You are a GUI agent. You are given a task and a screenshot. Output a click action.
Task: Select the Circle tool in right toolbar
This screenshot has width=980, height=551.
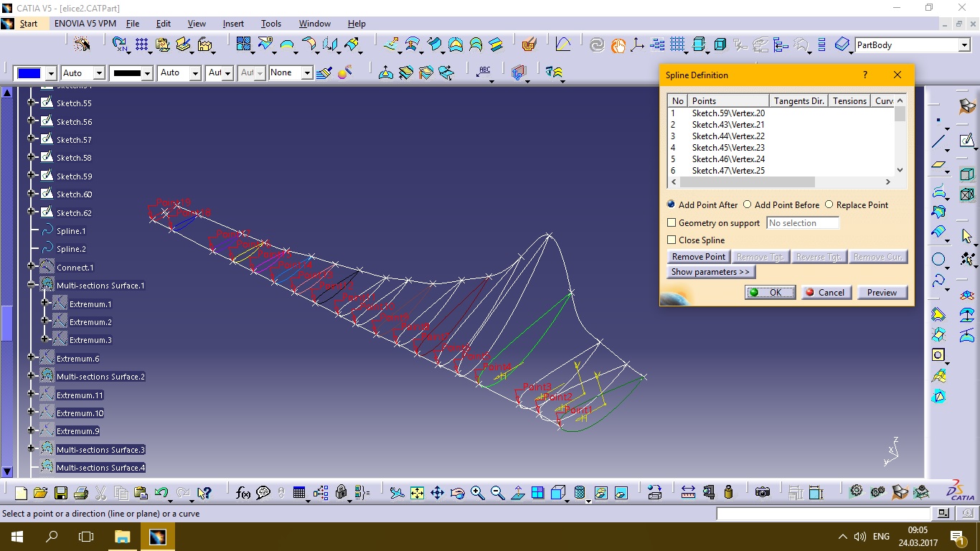(938, 260)
